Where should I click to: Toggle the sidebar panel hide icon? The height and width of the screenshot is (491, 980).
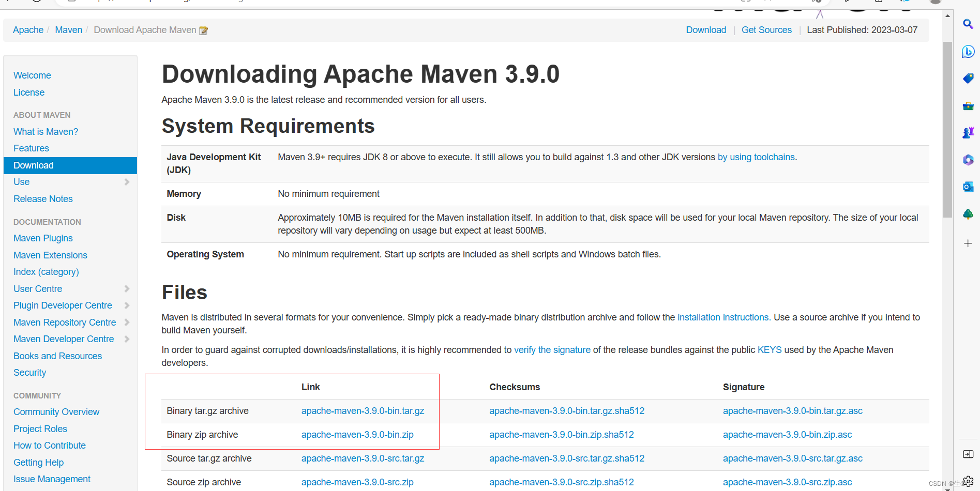pyautogui.click(x=968, y=454)
